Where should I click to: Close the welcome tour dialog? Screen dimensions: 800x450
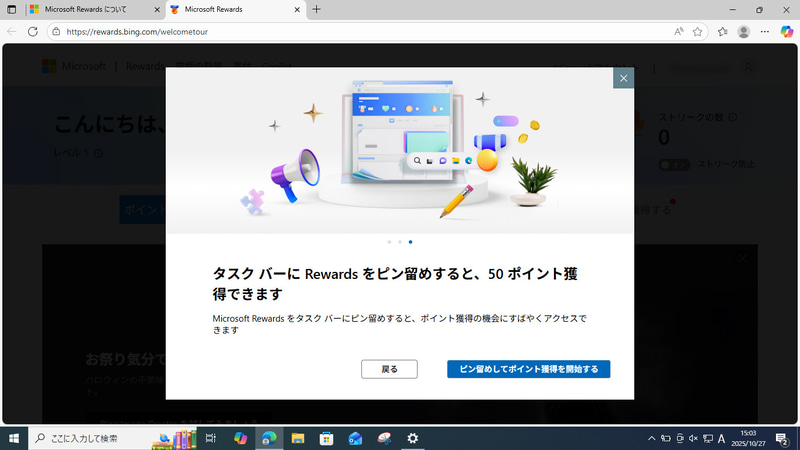[x=623, y=78]
